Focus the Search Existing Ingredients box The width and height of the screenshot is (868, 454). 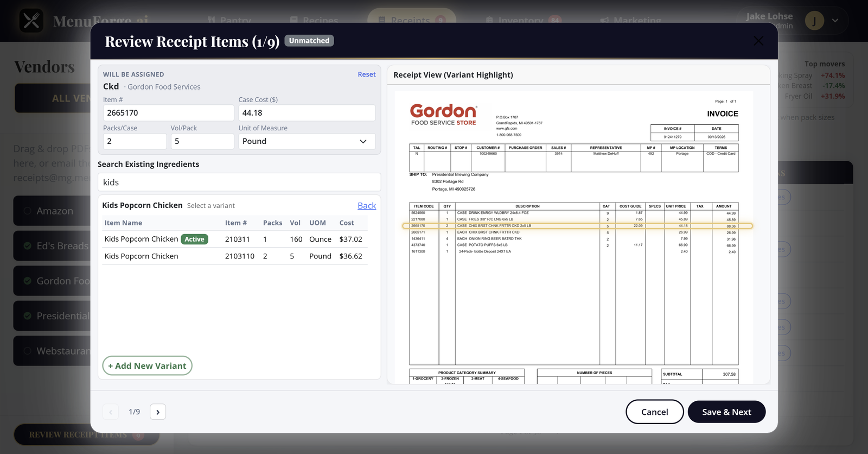click(x=239, y=182)
